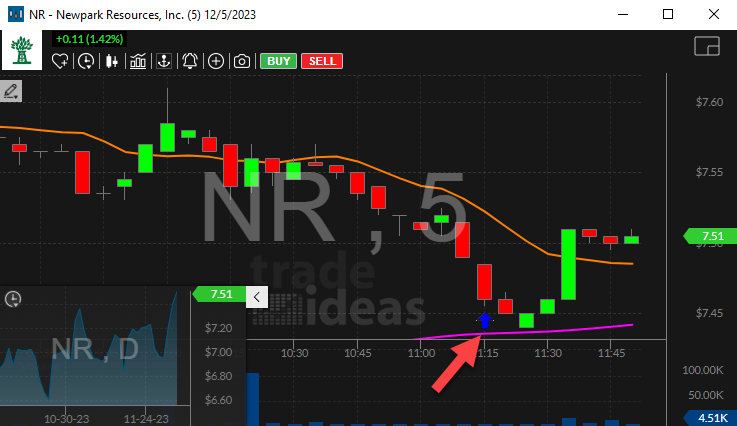
Task: Click the blue up-arrow alert marker
Action: coord(485,320)
